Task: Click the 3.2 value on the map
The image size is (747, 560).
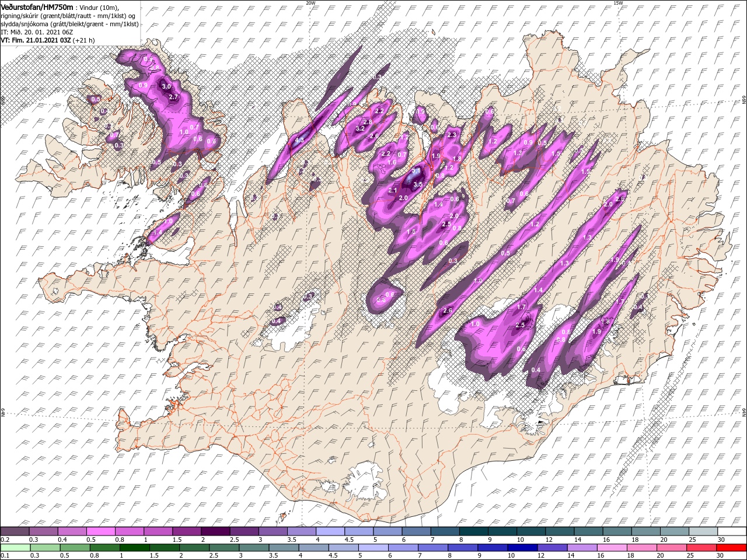Action: pos(360,128)
